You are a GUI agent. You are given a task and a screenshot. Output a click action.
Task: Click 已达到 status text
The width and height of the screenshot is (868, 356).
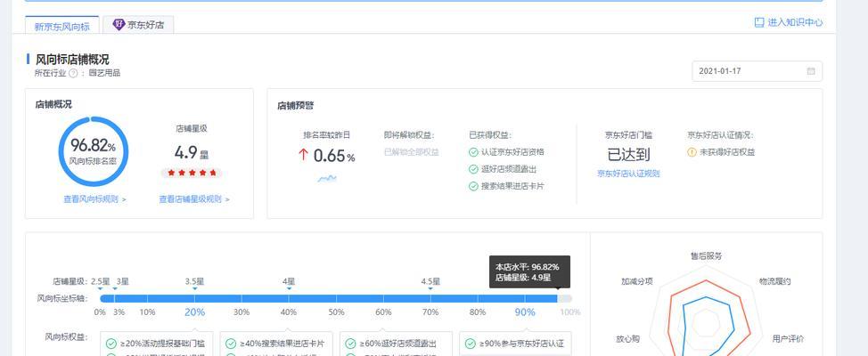click(628, 155)
